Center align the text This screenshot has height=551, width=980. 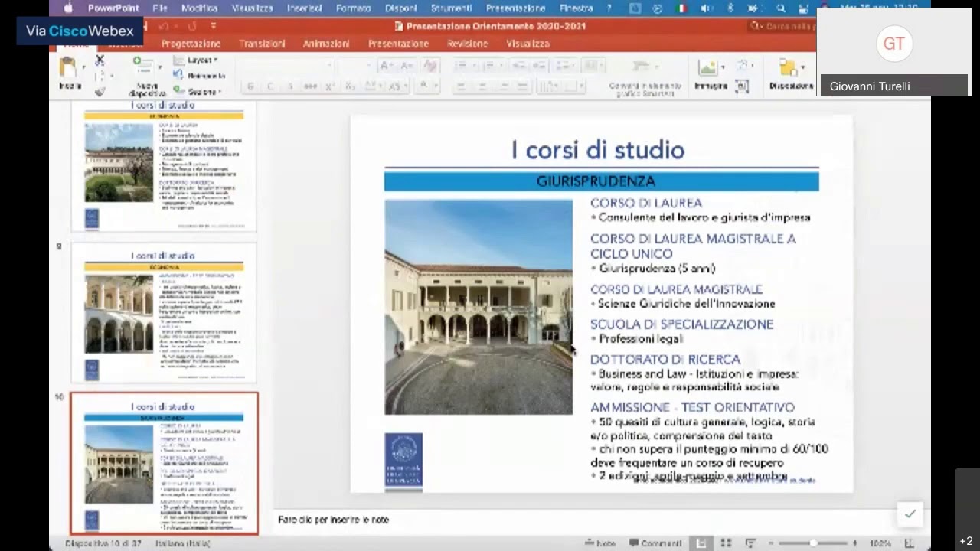[x=482, y=86]
